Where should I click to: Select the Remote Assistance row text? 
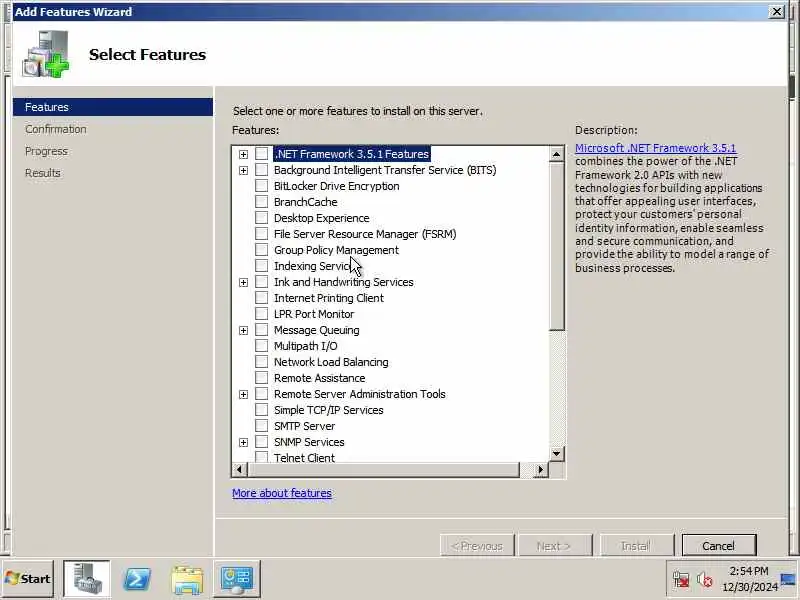click(319, 378)
